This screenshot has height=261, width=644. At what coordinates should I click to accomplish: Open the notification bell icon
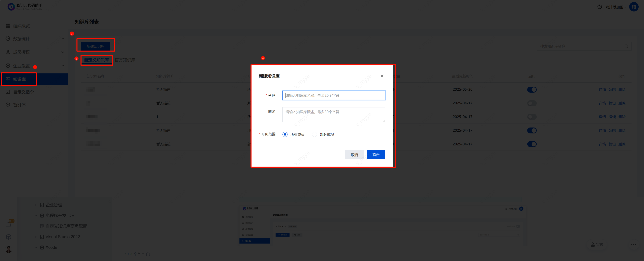pyautogui.click(x=8, y=225)
